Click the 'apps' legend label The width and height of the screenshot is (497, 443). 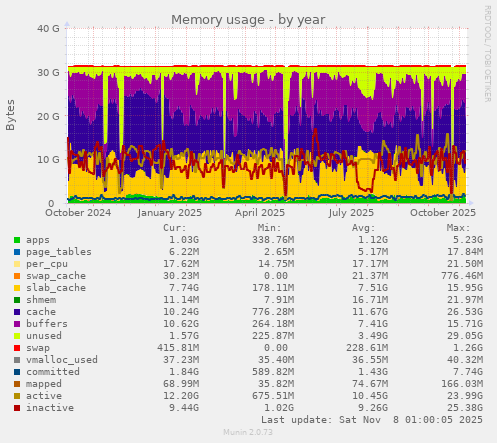[38, 240]
